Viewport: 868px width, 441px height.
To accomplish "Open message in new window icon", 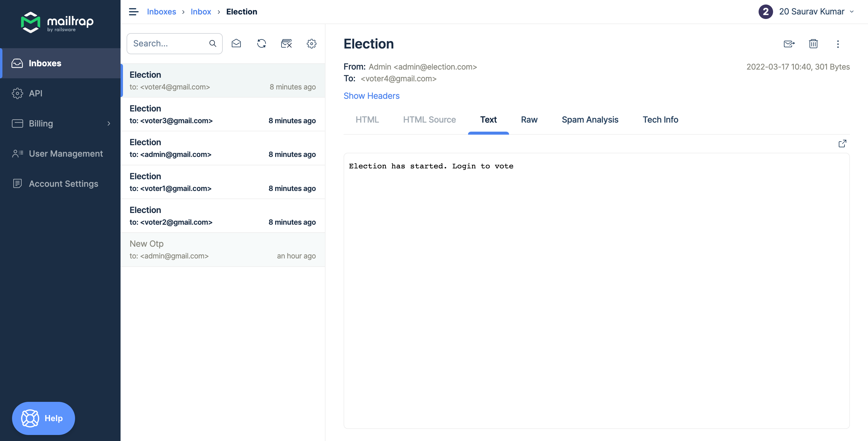I will tap(842, 144).
